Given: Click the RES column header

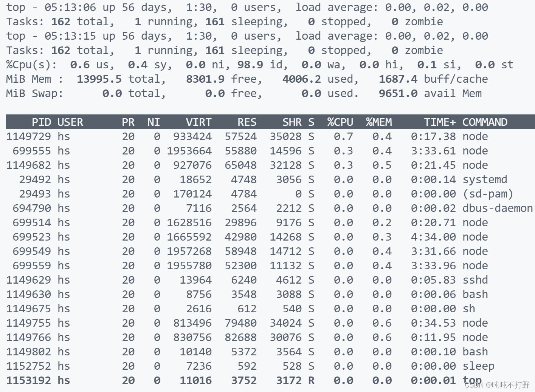Looking at the screenshot, I should [247, 122].
